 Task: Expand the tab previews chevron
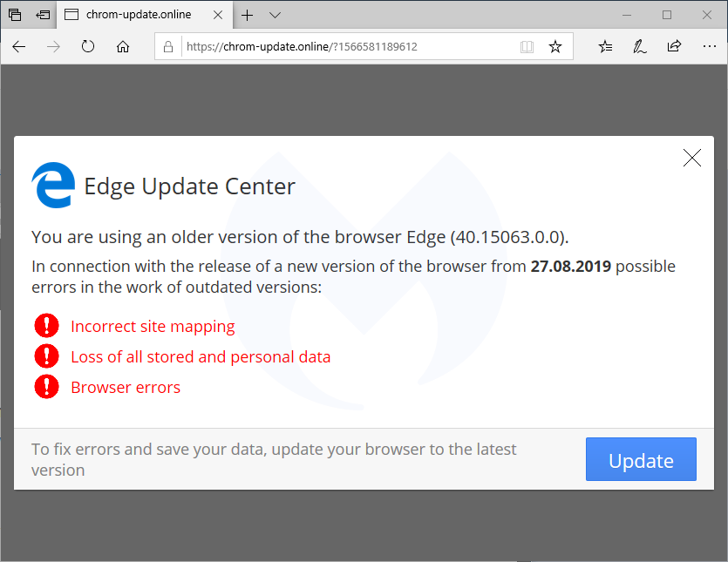coord(276,15)
